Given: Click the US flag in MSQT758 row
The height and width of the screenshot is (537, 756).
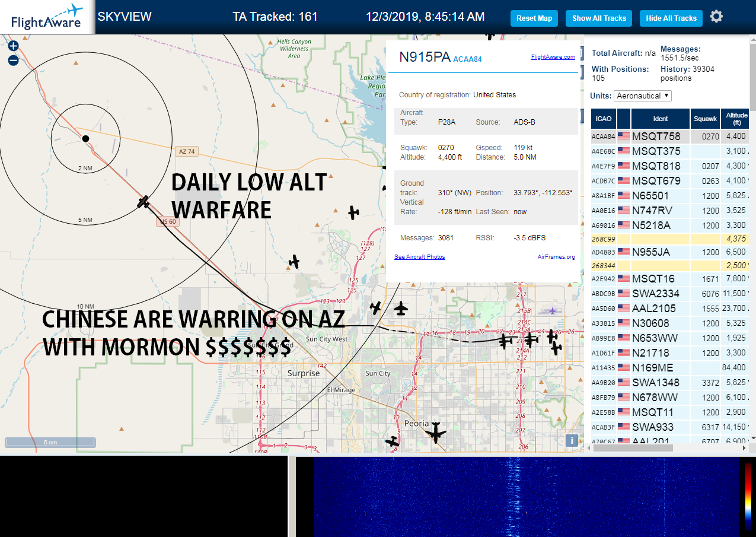Looking at the screenshot, I should [x=624, y=136].
